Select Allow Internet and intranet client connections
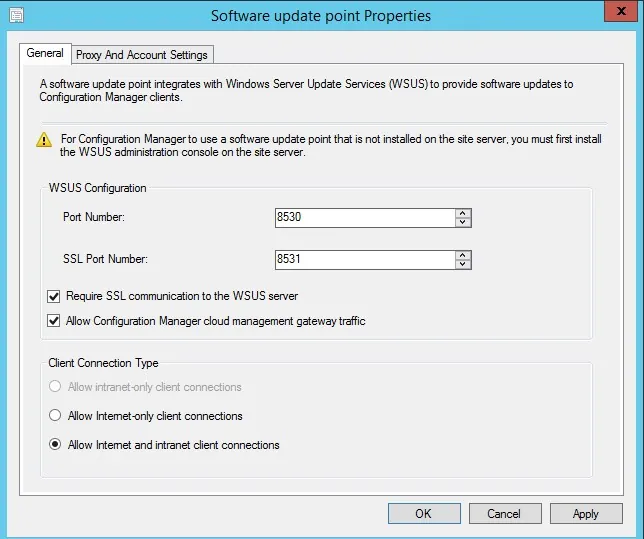This screenshot has height=539, width=644. 56,445
